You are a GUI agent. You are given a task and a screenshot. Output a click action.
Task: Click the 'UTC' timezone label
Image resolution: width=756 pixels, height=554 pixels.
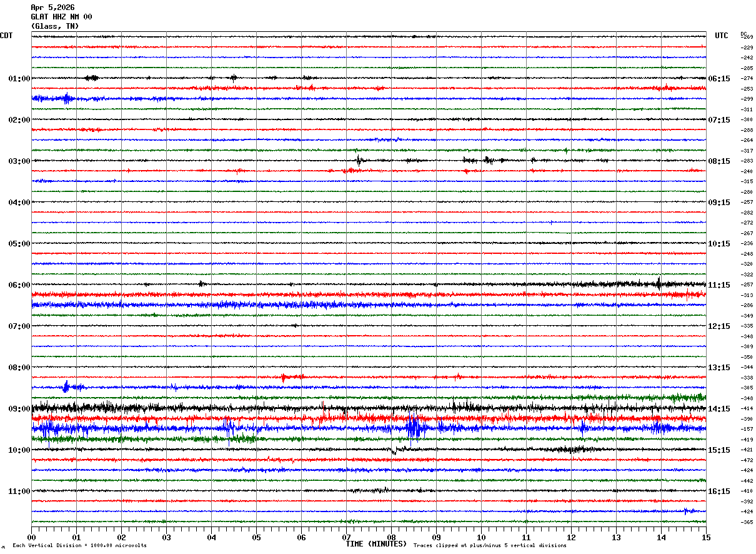pyautogui.click(x=722, y=36)
